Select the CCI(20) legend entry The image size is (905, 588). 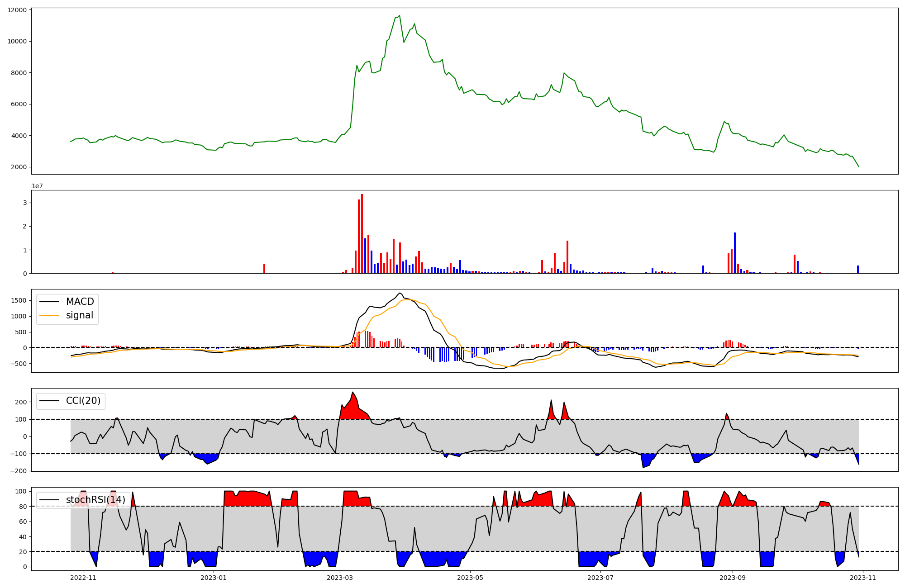(x=83, y=401)
